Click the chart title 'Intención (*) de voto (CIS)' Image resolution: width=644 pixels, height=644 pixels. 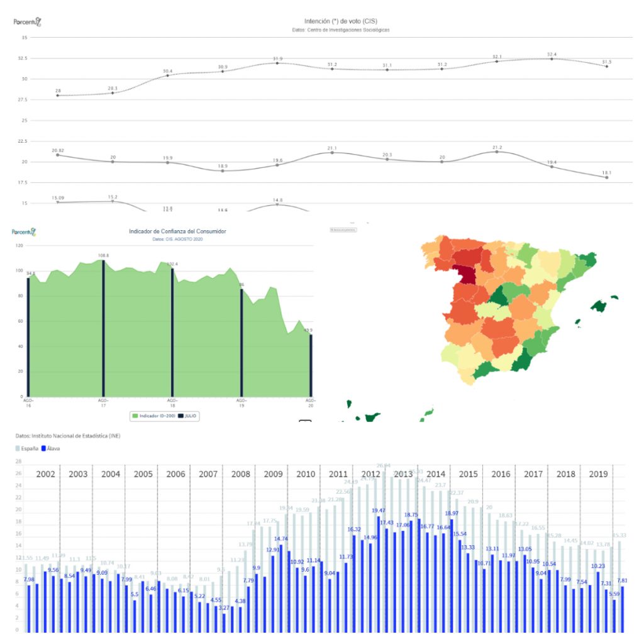340,21
